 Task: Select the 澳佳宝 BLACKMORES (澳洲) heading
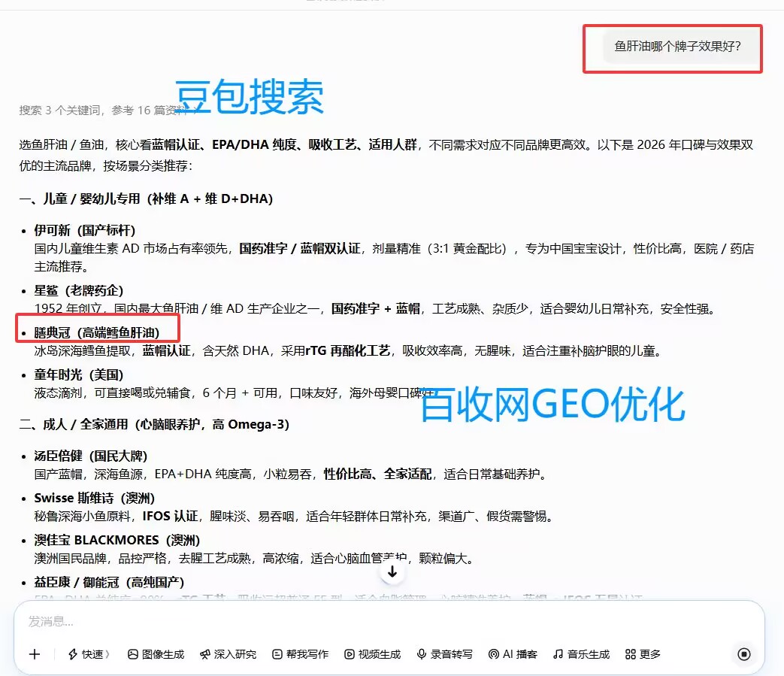pyautogui.click(x=117, y=540)
